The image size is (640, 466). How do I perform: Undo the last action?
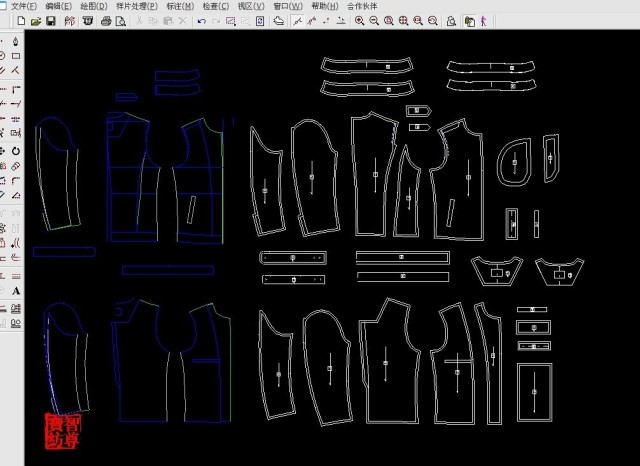point(201,21)
